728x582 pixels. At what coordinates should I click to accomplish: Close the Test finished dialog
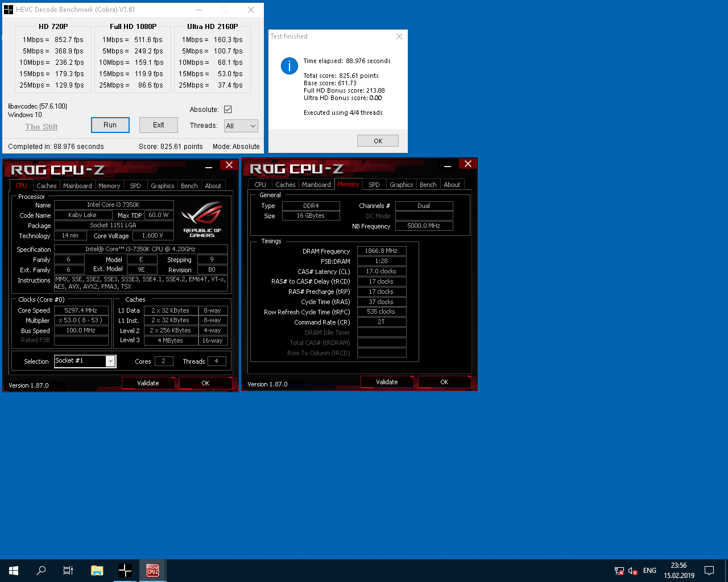(399, 36)
